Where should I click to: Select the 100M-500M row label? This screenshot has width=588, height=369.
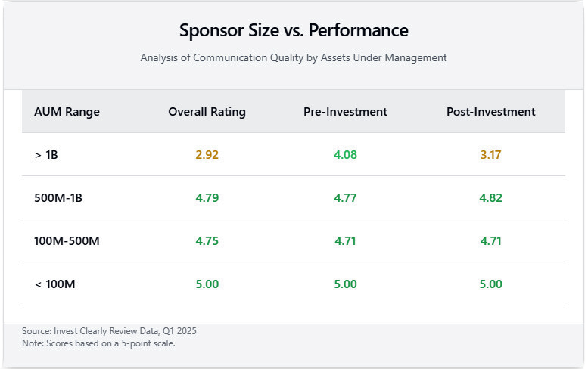coord(67,241)
